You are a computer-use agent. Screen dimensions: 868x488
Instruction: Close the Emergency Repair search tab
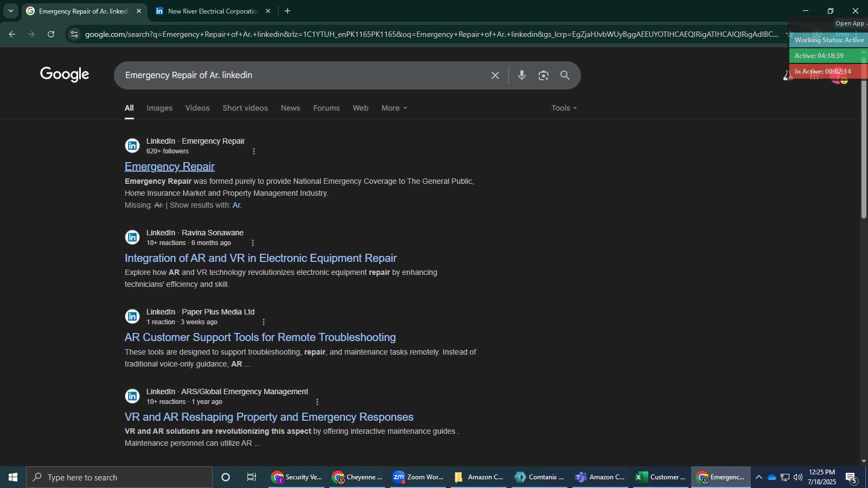click(139, 11)
